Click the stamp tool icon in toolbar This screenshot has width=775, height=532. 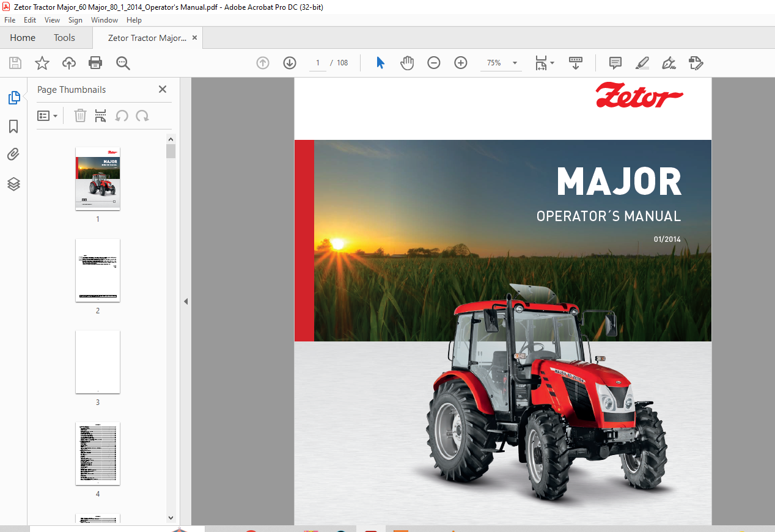coord(696,63)
